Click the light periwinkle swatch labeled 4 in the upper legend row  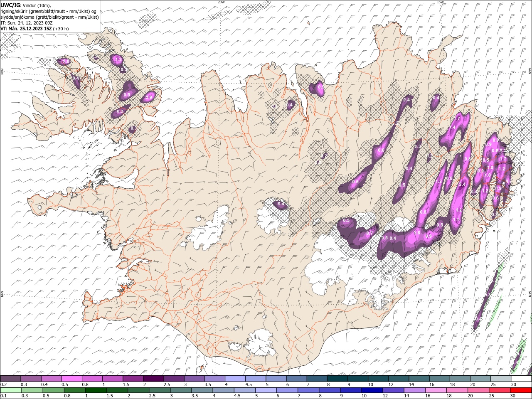point(235,379)
